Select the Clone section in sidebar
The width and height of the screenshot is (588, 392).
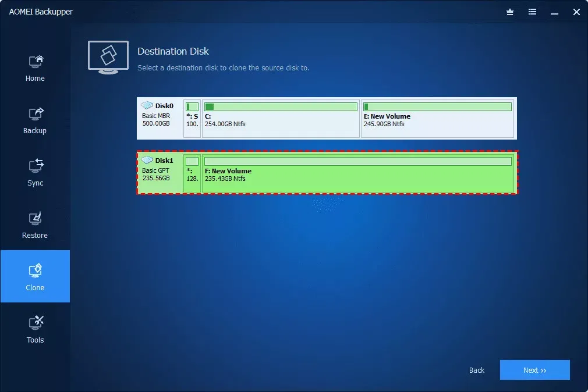pyautogui.click(x=35, y=276)
